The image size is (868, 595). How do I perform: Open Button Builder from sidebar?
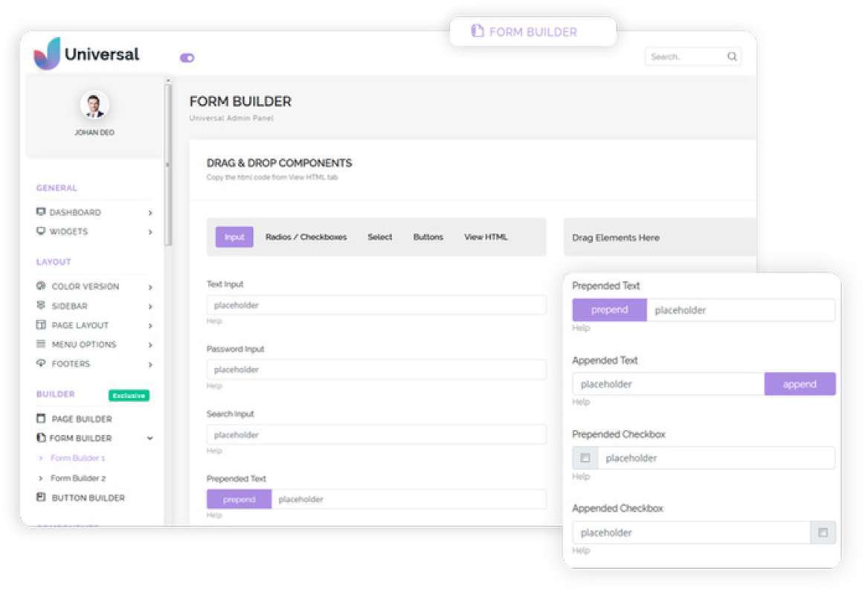pos(88,498)
